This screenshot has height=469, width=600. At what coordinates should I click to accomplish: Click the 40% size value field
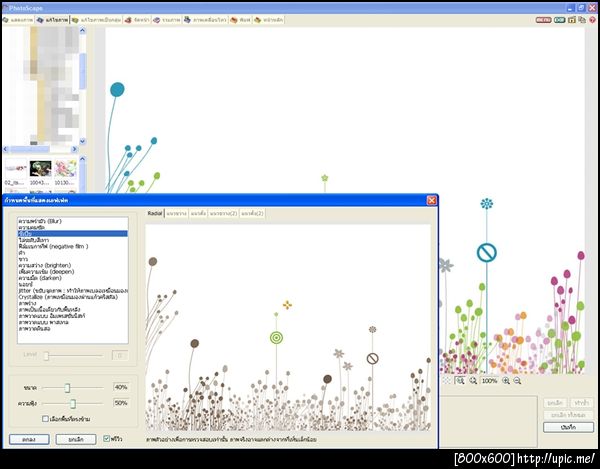[121, 388]
